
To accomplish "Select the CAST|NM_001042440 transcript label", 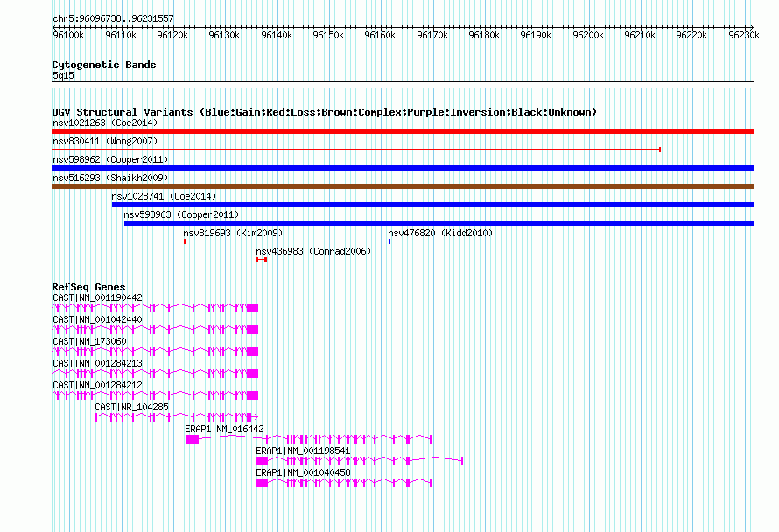I will pos(97,319).
